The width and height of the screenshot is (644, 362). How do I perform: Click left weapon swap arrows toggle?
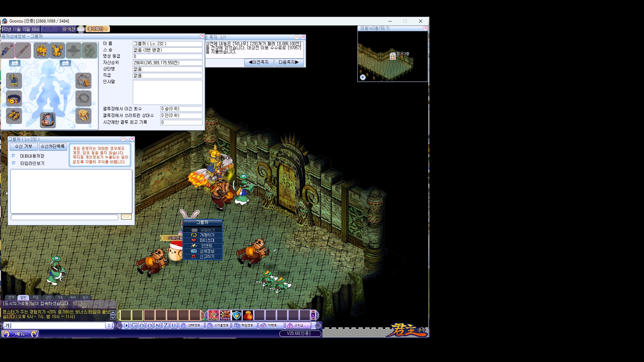tap(14, 63)
